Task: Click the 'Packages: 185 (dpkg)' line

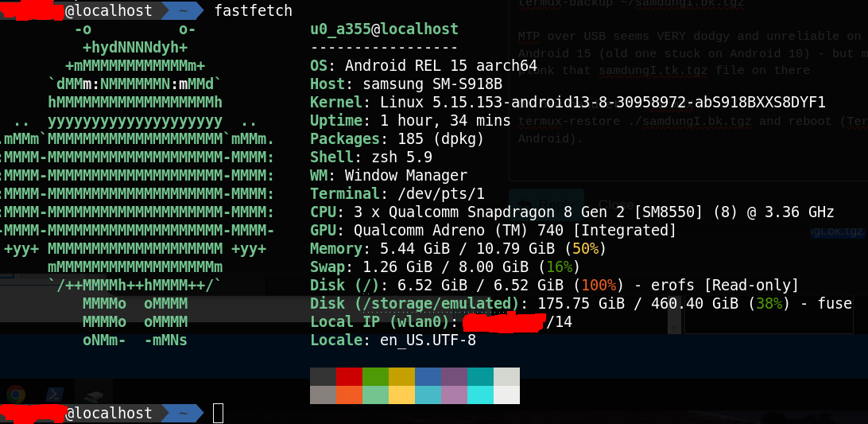Action: (397, 139)
